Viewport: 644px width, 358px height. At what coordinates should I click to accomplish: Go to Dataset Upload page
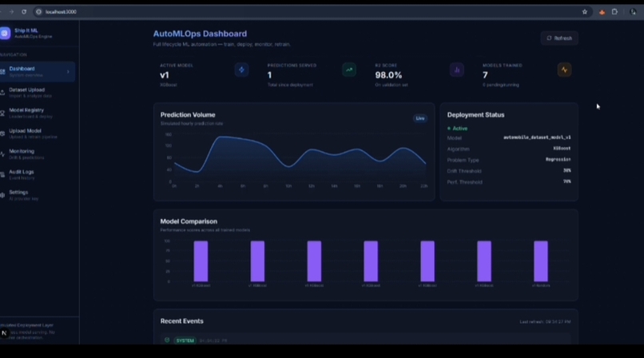38,93
